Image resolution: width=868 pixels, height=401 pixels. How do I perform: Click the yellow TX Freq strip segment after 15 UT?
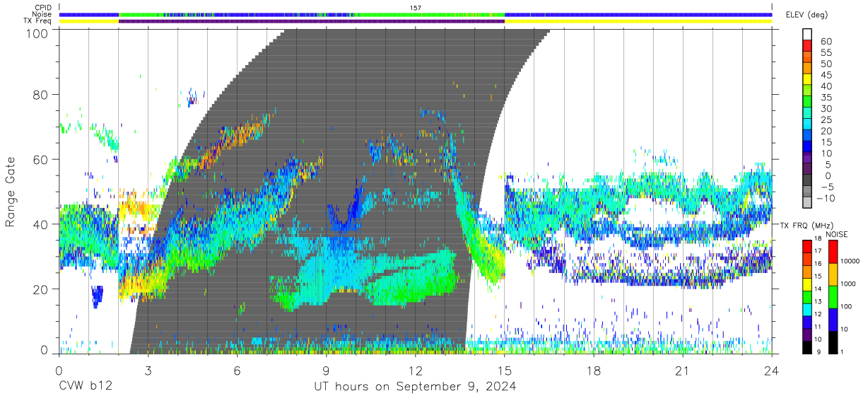(638, 21)
